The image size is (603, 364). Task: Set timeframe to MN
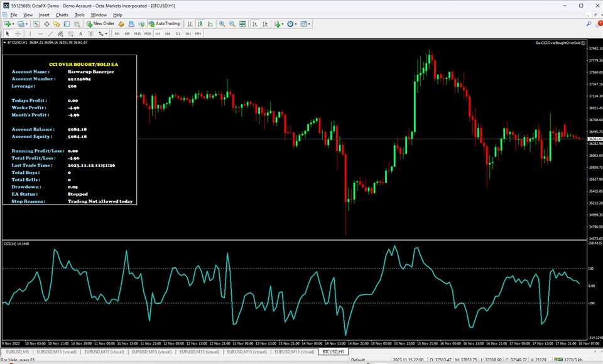(198, 34)
